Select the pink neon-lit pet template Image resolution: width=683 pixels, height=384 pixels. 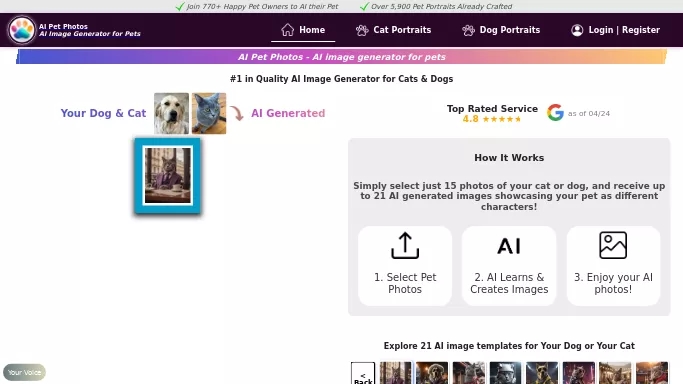(x=578, y=373)
